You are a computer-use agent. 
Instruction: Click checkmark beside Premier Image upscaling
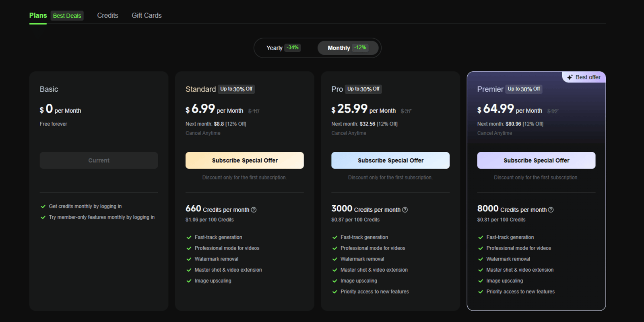click(x=480, y=281)
